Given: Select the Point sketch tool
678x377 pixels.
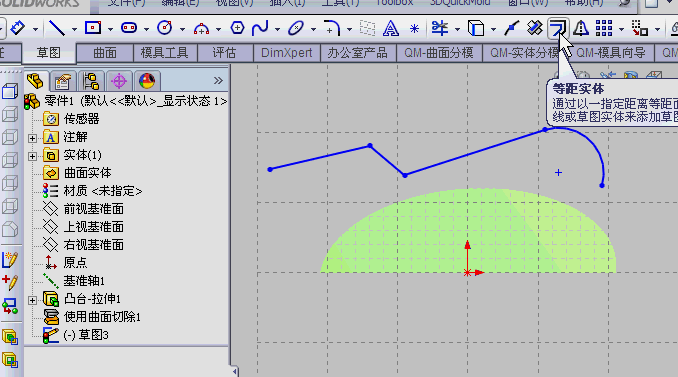Looking at the screenshot, I should (414, 29).
